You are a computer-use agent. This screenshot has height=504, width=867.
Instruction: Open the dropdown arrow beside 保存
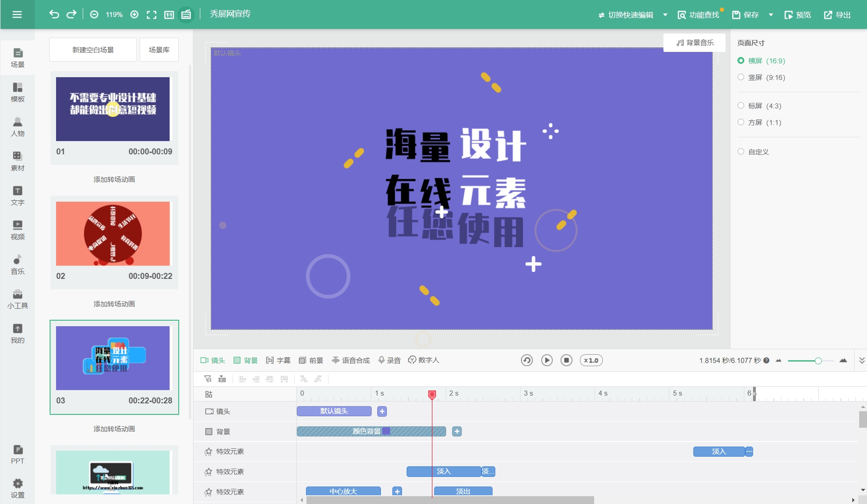pyautogui.click(x=771, y=15)
